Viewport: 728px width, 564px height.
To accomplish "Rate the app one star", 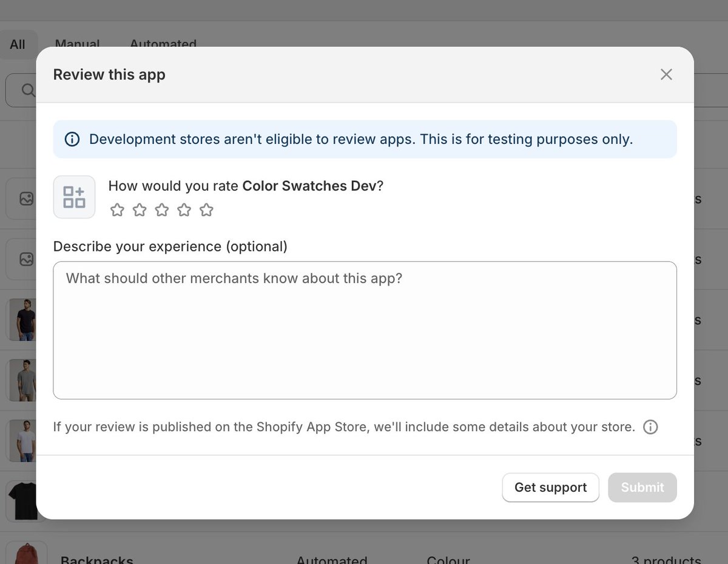I will tap(117, 210).
